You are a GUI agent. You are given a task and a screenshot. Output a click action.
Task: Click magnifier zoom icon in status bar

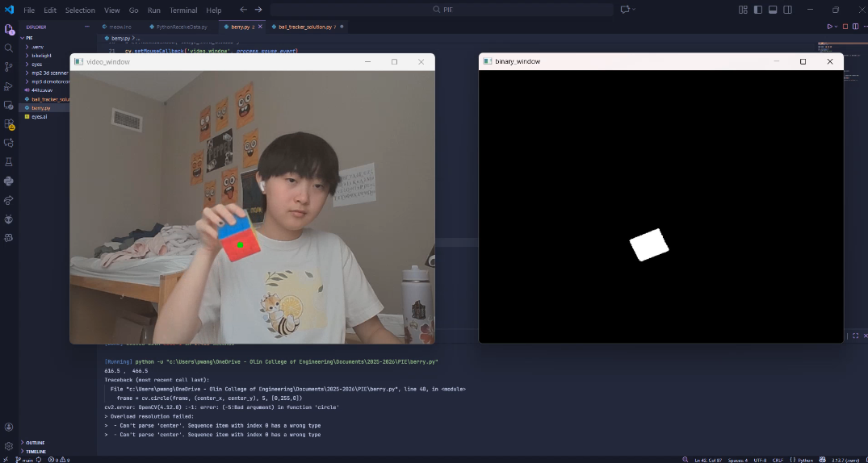point(686,460)
